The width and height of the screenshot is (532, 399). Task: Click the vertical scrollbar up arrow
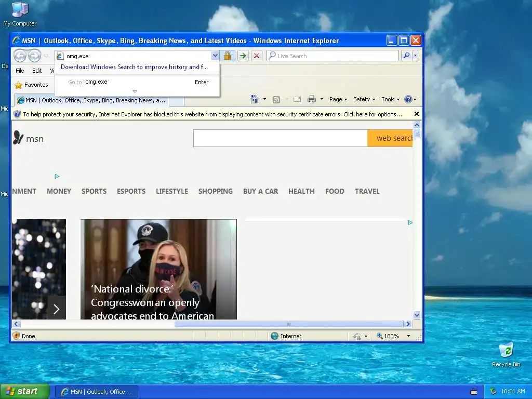417,125
